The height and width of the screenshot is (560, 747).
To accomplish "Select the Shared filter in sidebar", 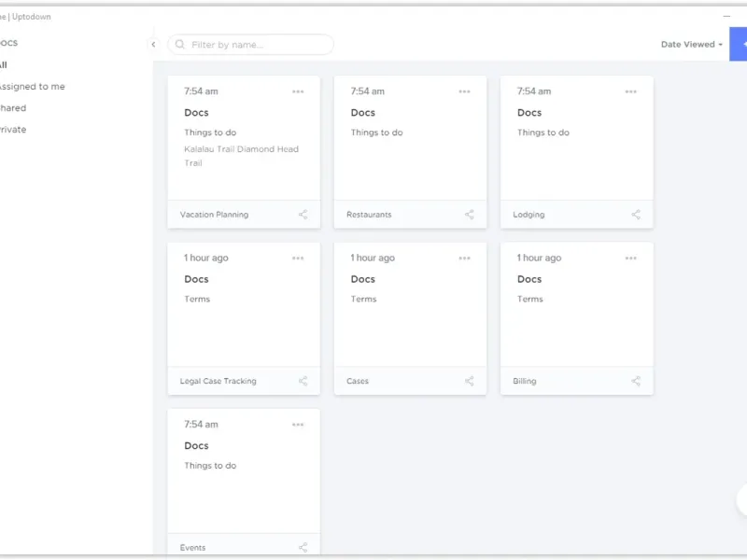I will (x=13, y=108).
